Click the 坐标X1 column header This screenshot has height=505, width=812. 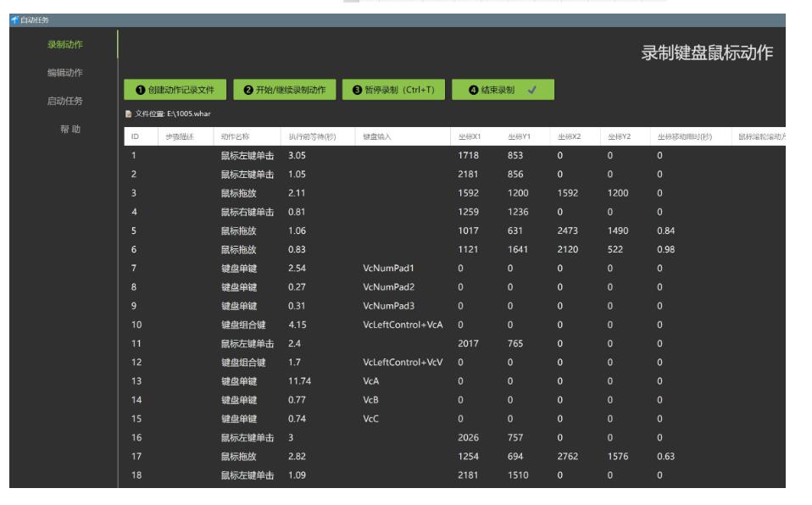click(470, 136)
